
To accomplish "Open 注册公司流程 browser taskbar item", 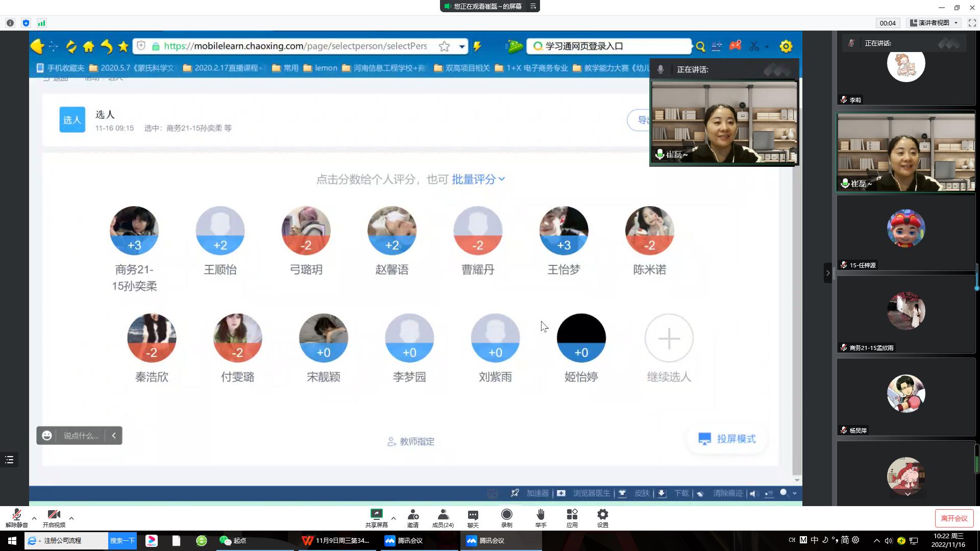I will (62, 540).
